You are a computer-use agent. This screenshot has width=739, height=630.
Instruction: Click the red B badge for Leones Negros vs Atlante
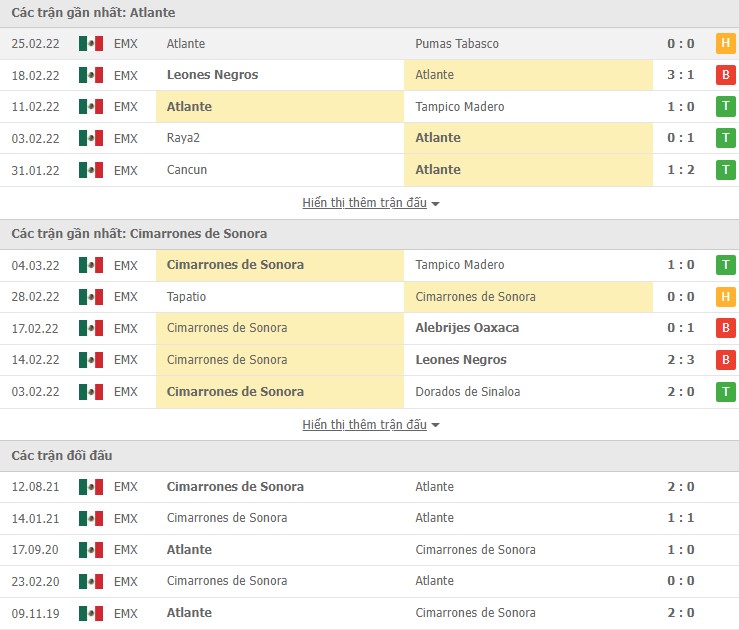[x=725, y=75]
